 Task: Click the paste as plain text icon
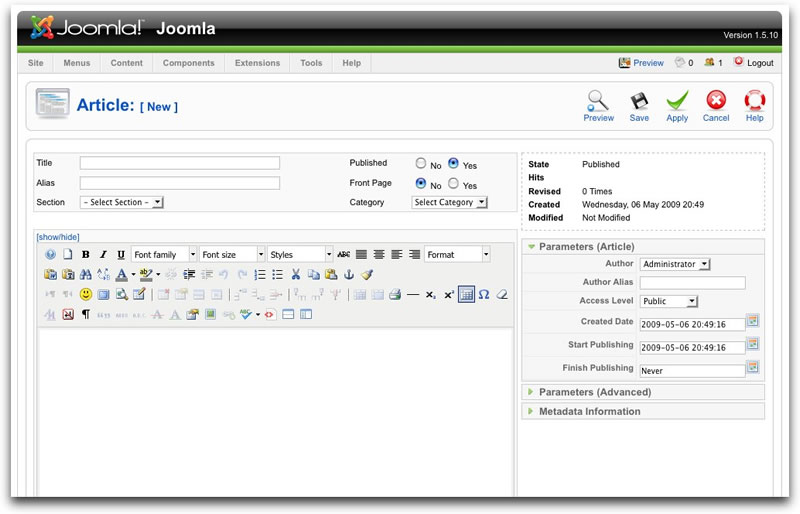pyautogui.click(x=68, y=275)
